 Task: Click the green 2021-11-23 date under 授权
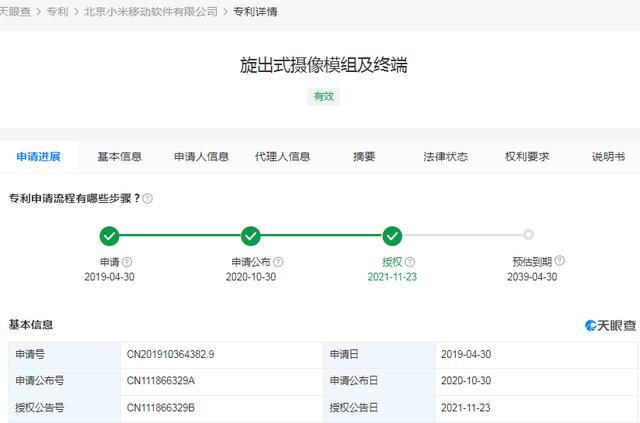coord(392,277)
